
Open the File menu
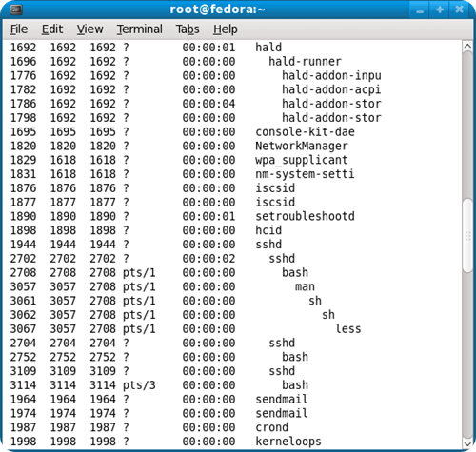point(19,29)
